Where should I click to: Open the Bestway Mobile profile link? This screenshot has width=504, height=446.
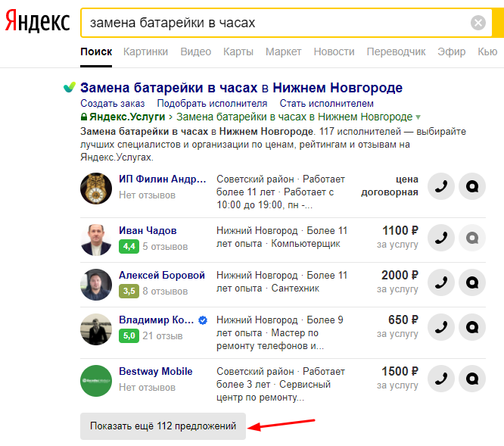click(x=156, y=371)
